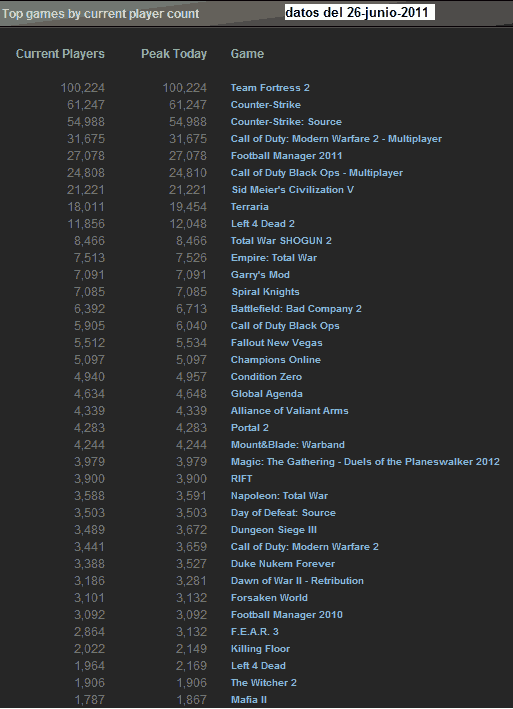Click peak today value 5,534
The image size is (513, 709).
tap(192, 343)
